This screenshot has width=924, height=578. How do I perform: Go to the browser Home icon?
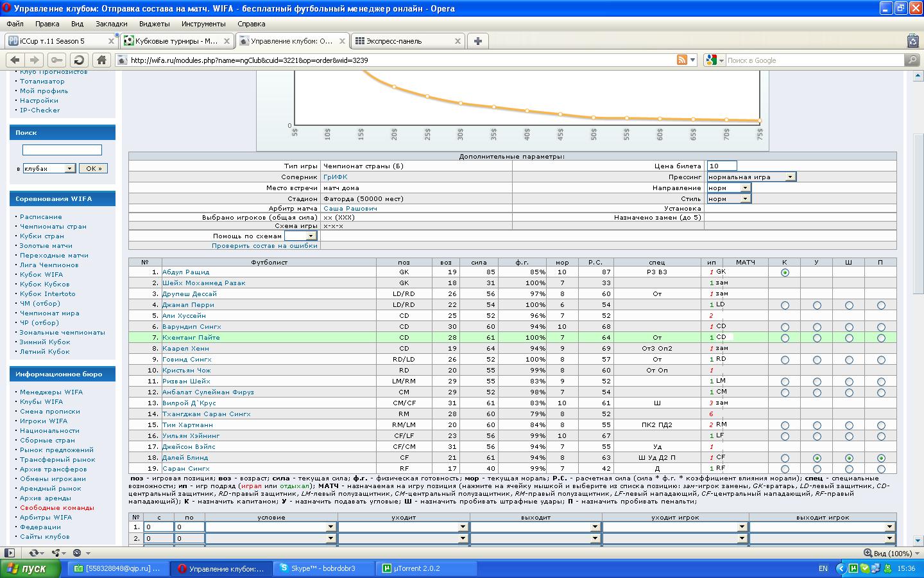[x=101, y=60]
